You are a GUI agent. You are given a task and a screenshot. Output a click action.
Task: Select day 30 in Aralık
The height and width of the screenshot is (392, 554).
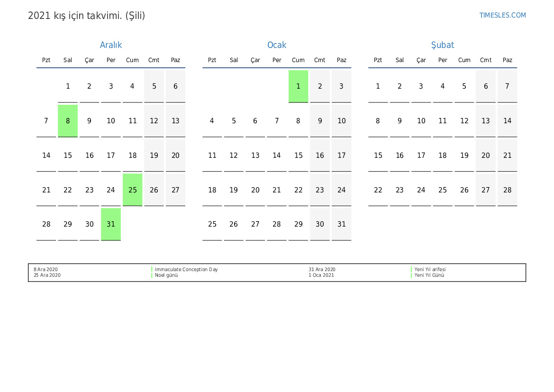coord(90,225)
